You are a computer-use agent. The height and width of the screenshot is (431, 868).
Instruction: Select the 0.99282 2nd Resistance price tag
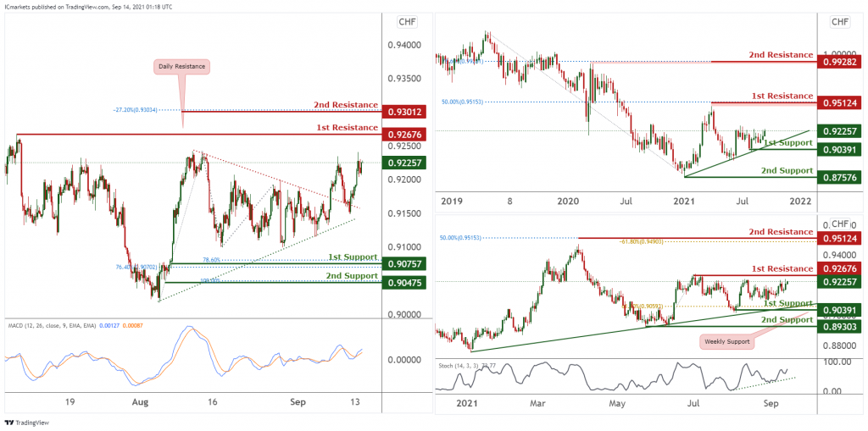click(x=840, y=62)
